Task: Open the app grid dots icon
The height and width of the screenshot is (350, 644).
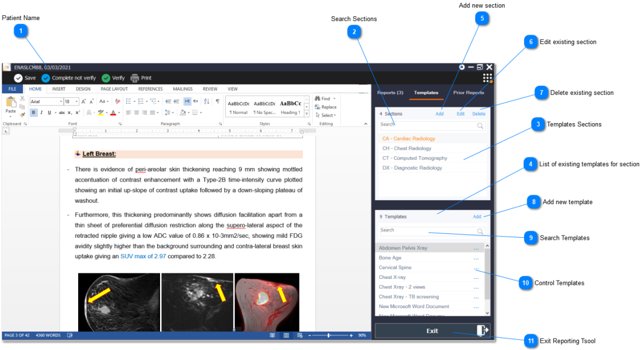Action: tap(487, 78)
